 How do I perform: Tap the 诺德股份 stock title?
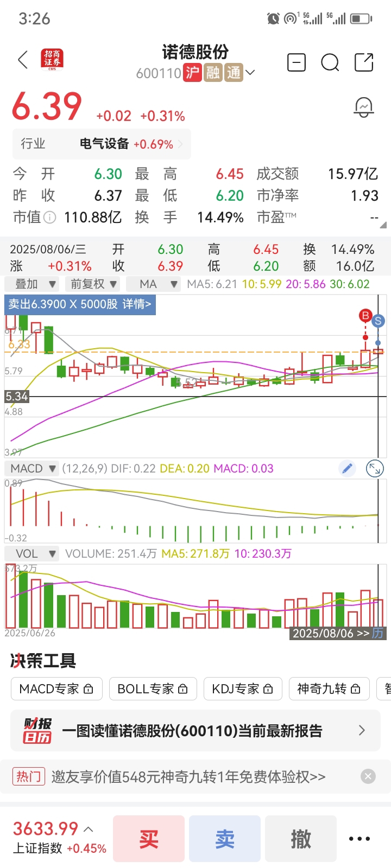[195, 52]
